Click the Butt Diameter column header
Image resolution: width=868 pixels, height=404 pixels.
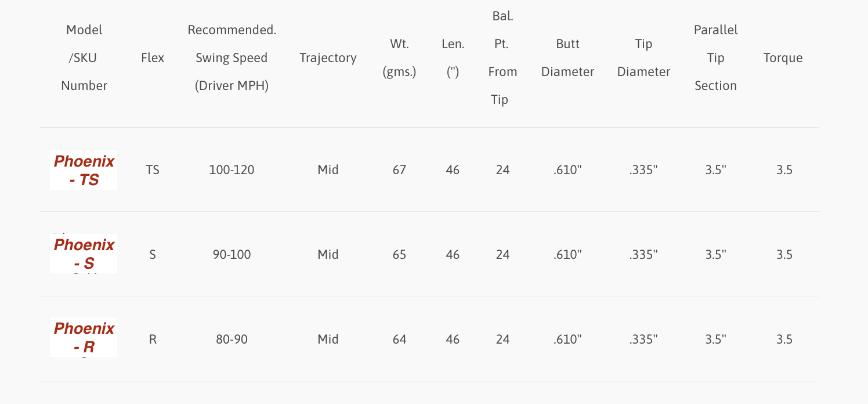tap(567, 57)
